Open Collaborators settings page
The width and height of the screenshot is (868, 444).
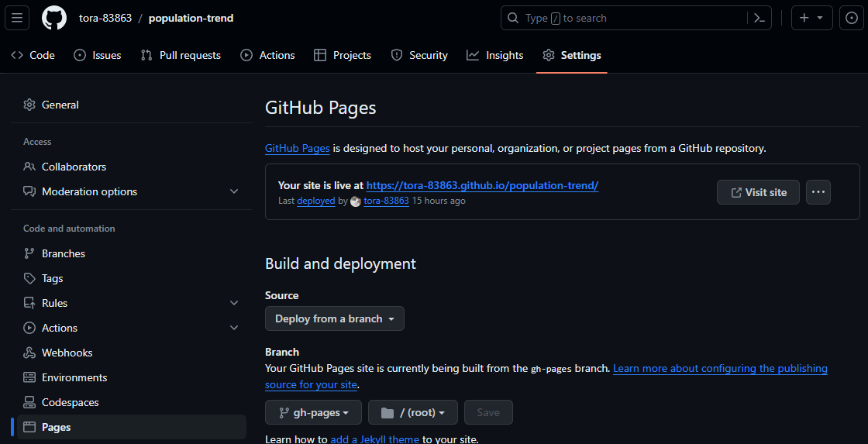(x=132, y=167)
